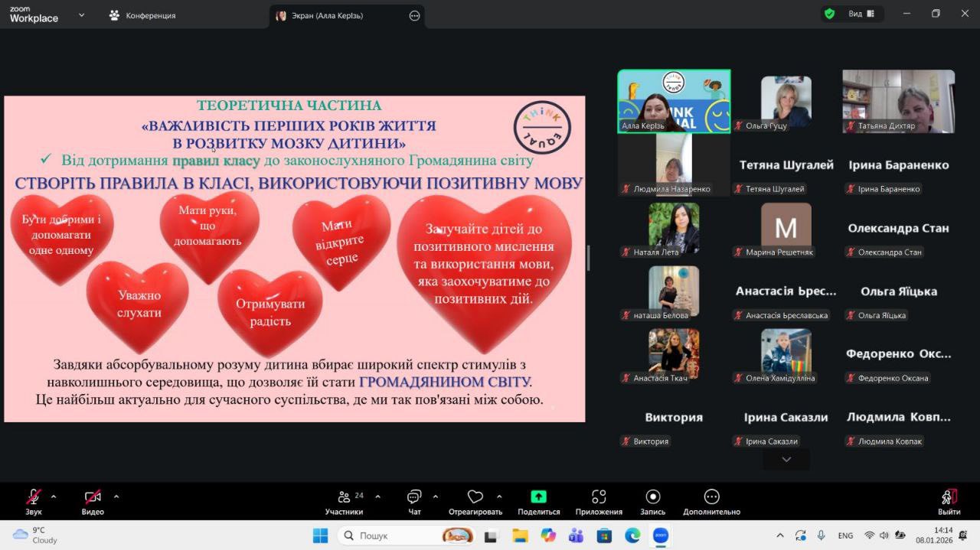Expand video options arrow next to Видео
The image size is (980, 550).
tap(116, 496)
